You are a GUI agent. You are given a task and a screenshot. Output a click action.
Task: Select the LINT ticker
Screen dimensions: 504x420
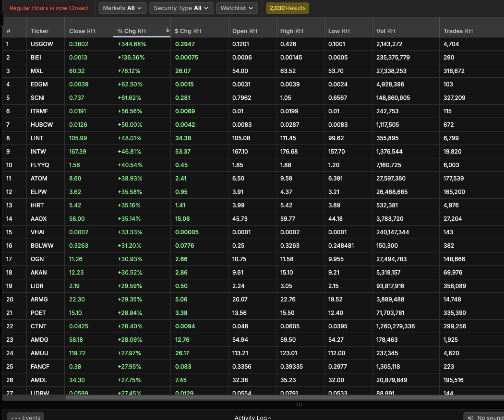[37, 138]
